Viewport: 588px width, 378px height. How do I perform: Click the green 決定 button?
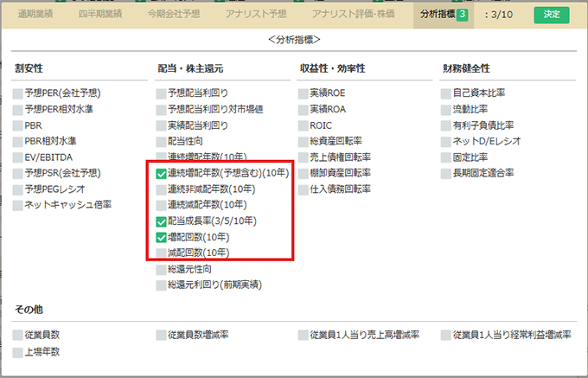552,15
